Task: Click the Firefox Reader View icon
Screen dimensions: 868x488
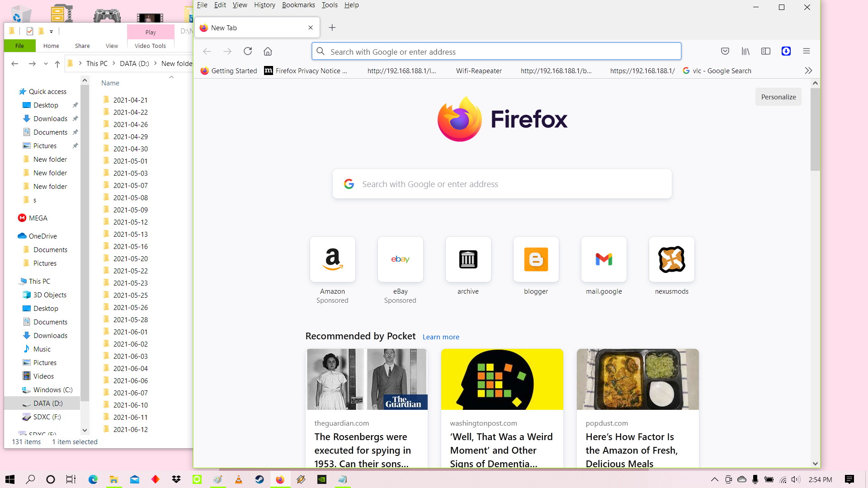Action: click(x=766, y=51)
